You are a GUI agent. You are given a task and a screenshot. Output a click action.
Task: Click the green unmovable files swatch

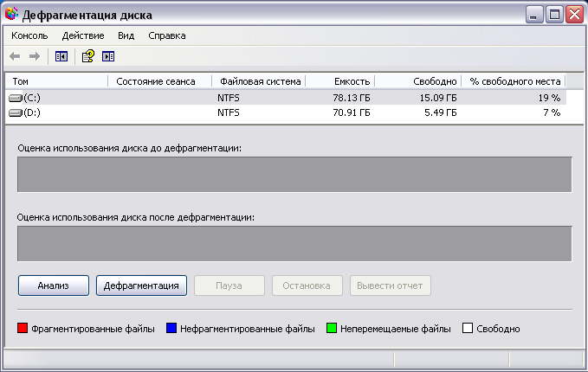point(332,329)
